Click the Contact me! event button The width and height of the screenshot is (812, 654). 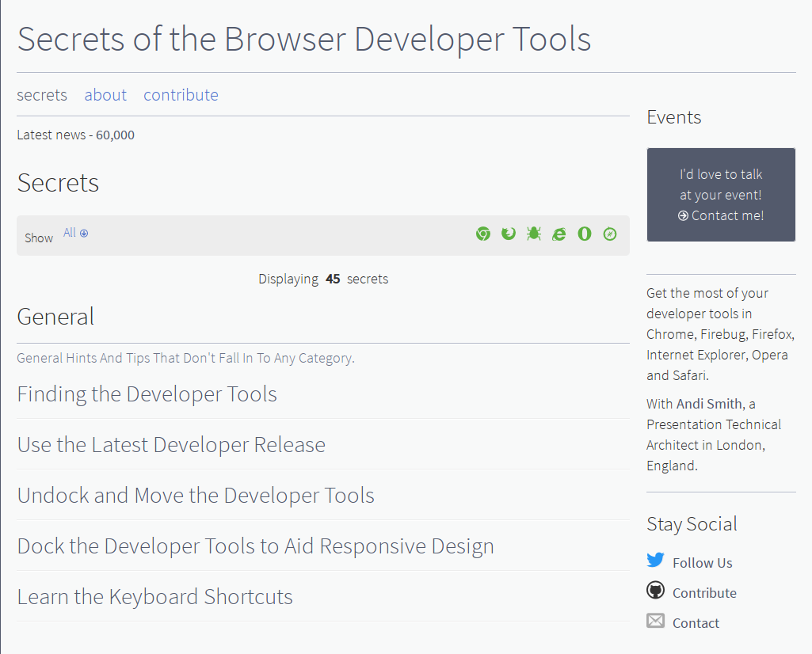click(721, 215)
